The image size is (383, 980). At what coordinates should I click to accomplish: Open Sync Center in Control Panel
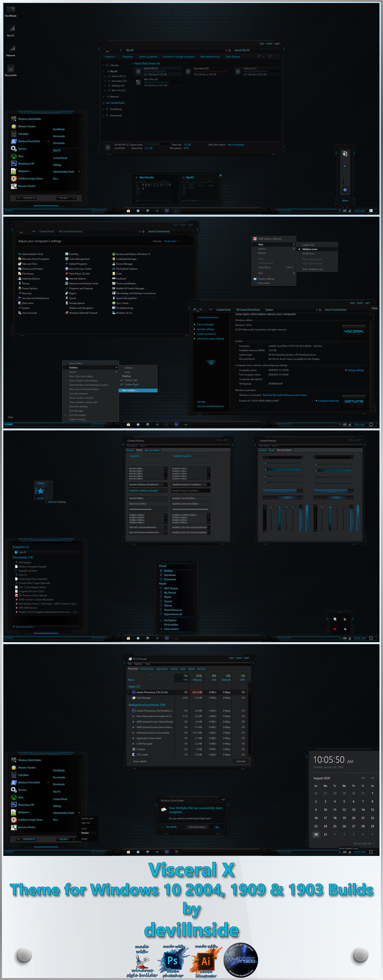tap(120, 303)
